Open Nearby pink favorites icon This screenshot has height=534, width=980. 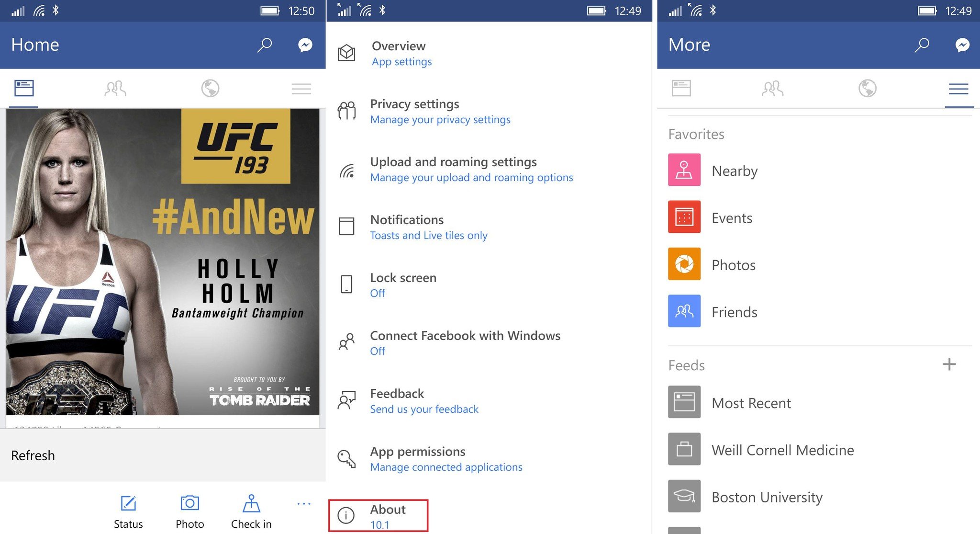coord(684,170)
